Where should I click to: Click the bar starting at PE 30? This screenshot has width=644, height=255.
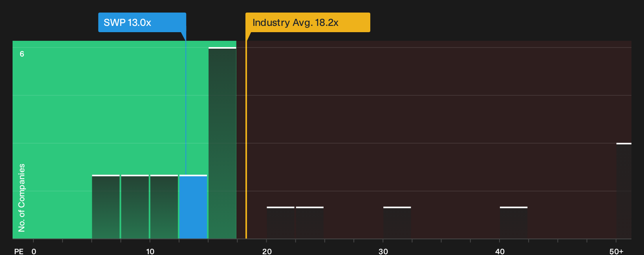(x=397, y=222)
